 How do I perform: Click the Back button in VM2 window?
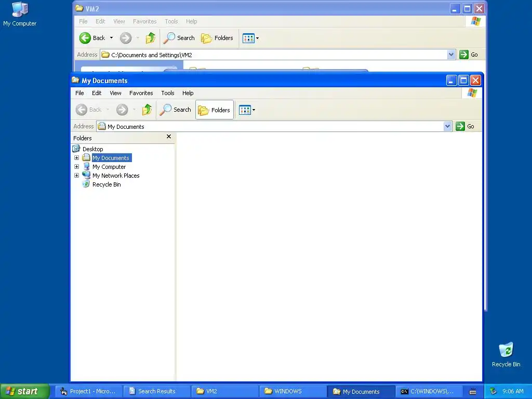(x=92, y=38)
